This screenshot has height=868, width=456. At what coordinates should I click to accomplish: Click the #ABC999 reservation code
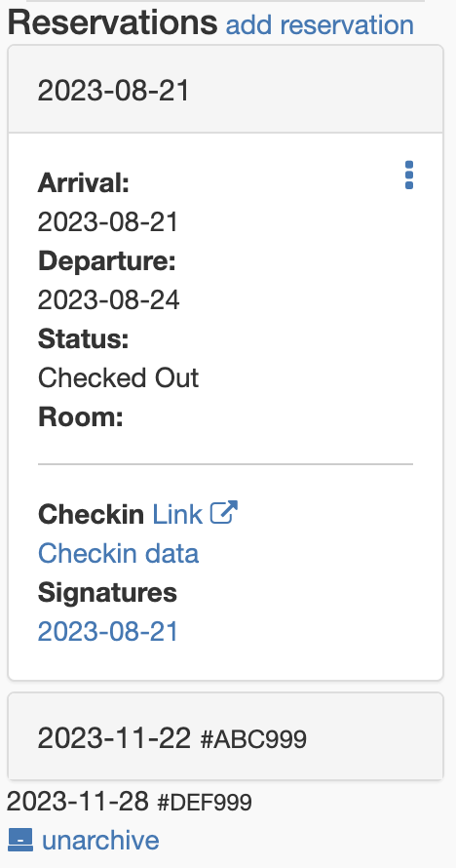pos(253,739)
